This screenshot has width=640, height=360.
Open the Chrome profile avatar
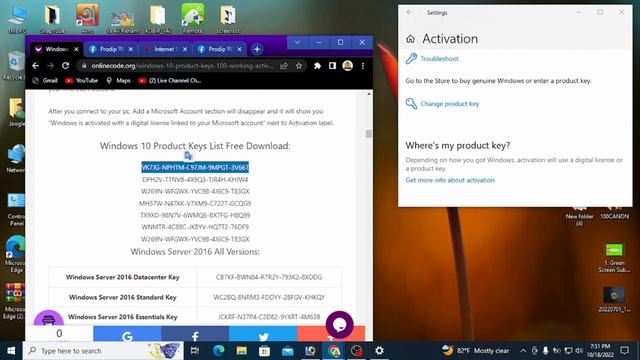(347, 66)
